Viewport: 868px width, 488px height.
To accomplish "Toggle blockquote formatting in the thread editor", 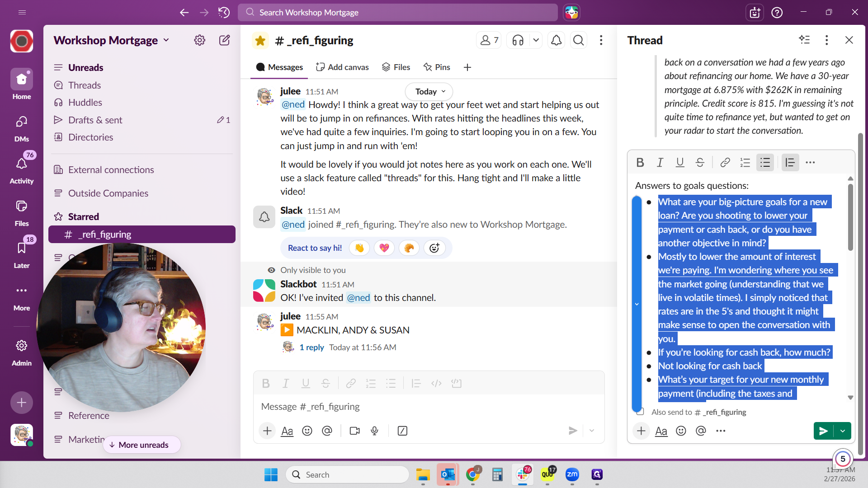I will (x=790, y=162).
